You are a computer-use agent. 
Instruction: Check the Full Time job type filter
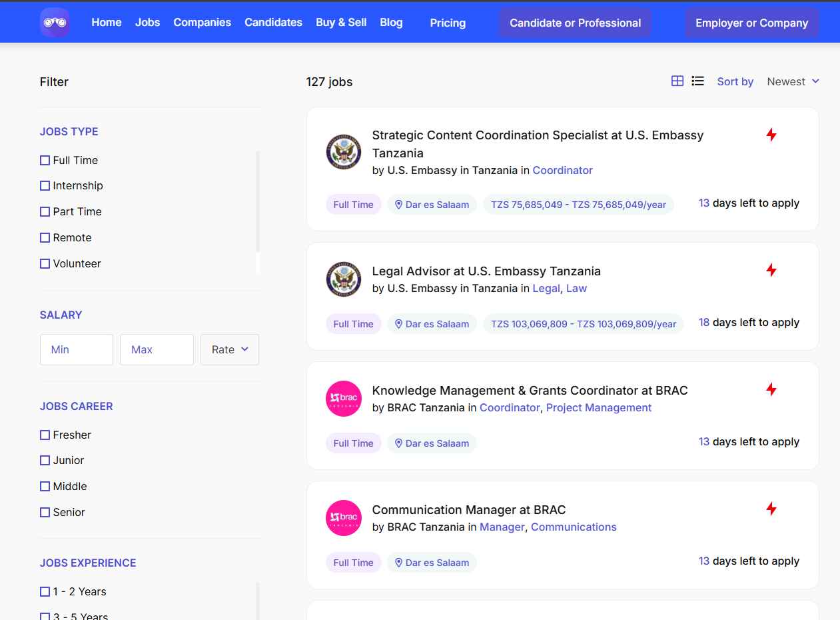[x=45, y=160]
